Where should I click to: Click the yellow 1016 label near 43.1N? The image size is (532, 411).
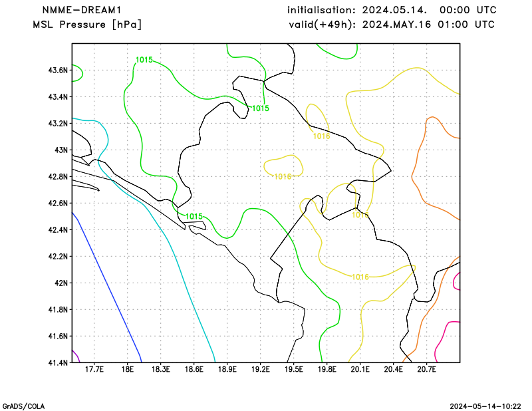(321, 136)
